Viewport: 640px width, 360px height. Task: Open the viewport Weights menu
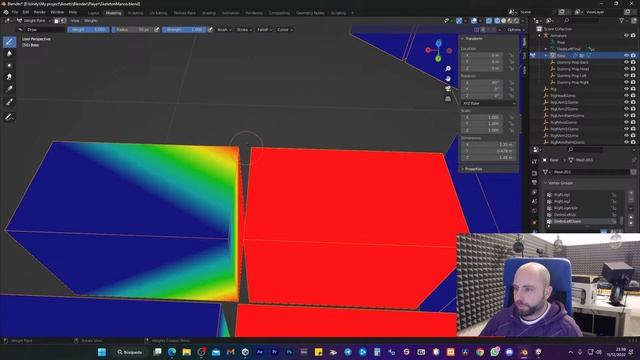coord(91,20)
